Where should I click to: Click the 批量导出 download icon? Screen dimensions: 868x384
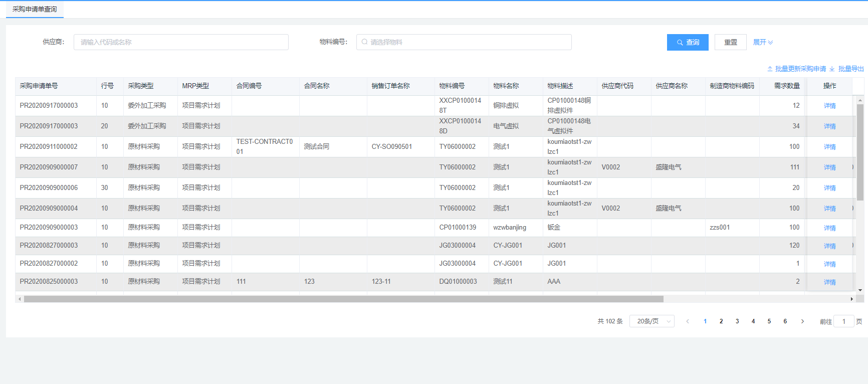coord(832,69)
